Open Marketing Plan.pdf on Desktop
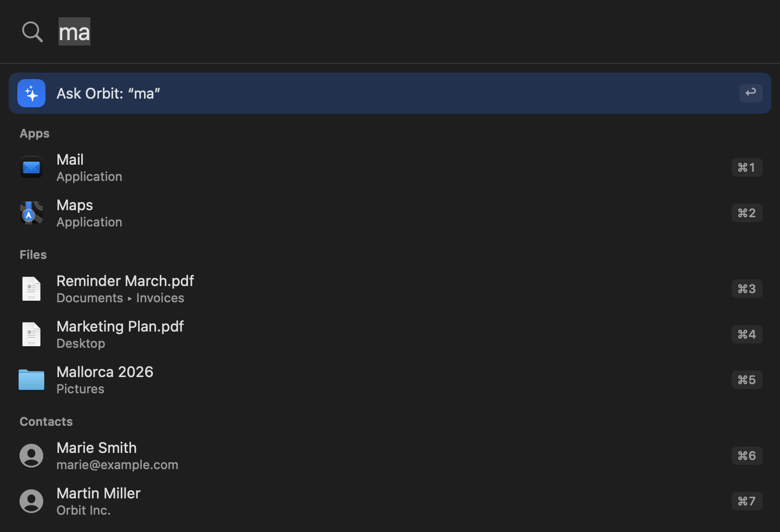This screenshot has width=780, height=532. tap(390, 334)
